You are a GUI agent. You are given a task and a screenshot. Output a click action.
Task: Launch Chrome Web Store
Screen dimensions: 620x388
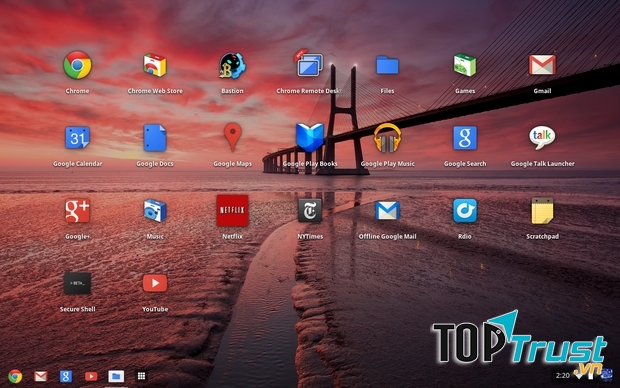pyautogui.click(x=155, y=65)
